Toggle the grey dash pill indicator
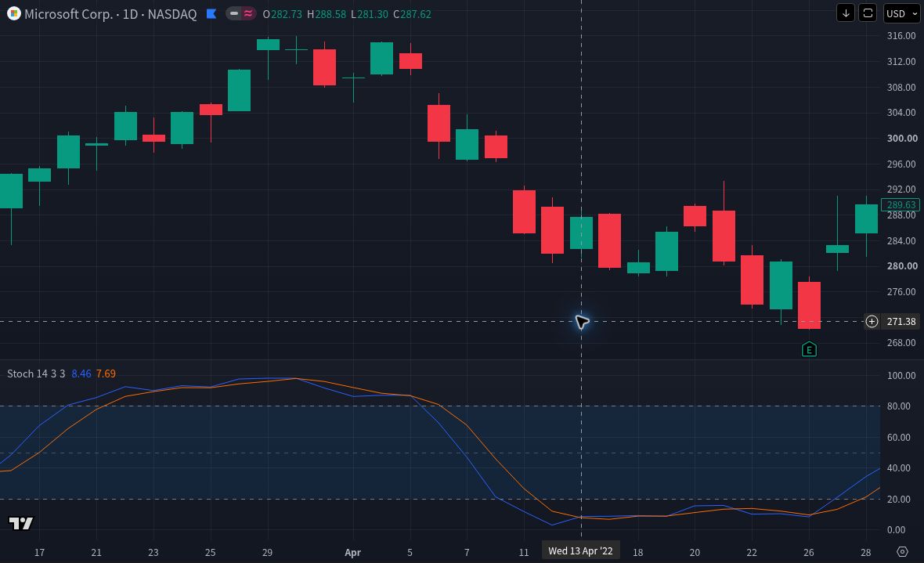Screen dimensions: 924x563 click(x=234, y=13)
